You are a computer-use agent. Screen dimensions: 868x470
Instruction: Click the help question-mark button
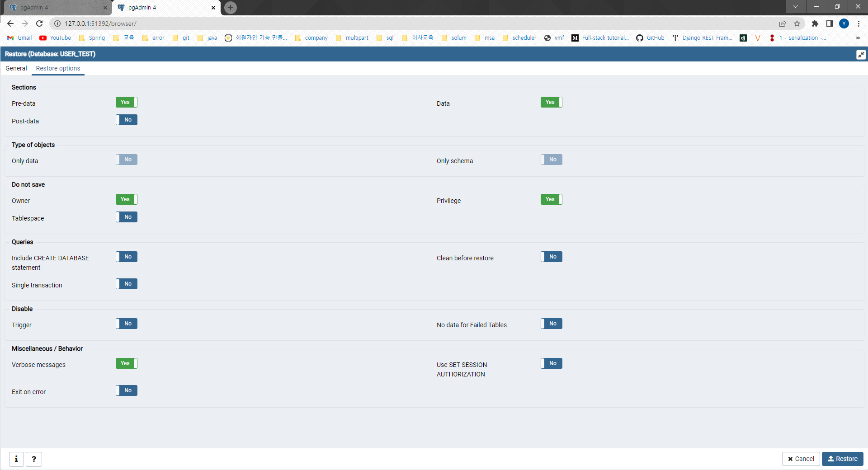click(34, 459)
